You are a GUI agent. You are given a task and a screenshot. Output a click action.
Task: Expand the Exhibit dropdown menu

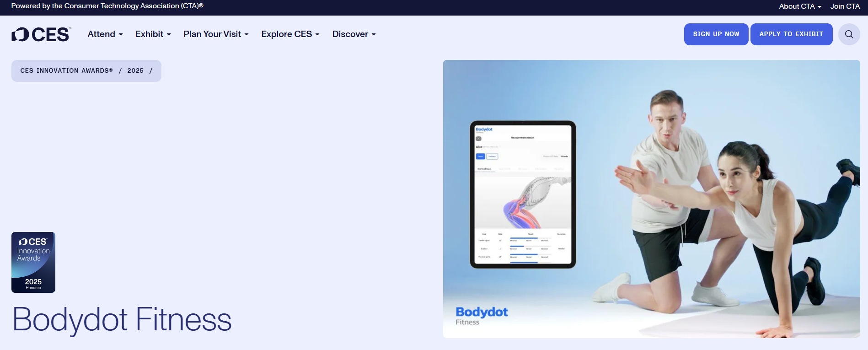tap(153, 34)
